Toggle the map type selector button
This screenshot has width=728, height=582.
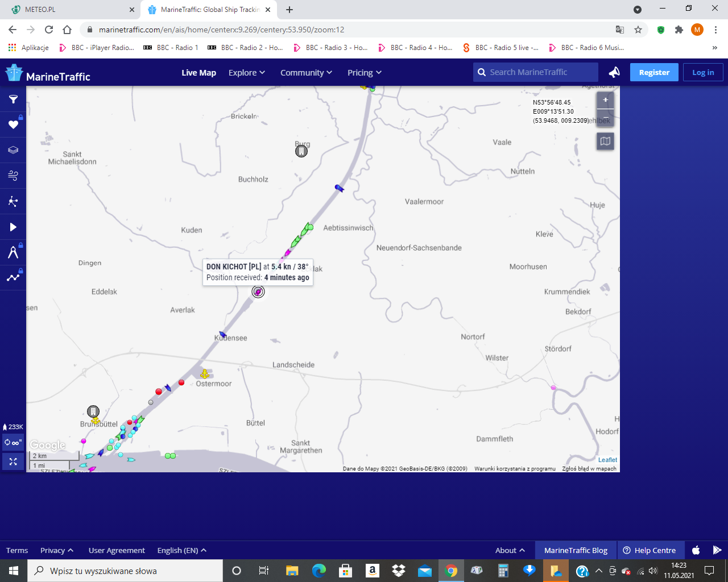point(605,141)
